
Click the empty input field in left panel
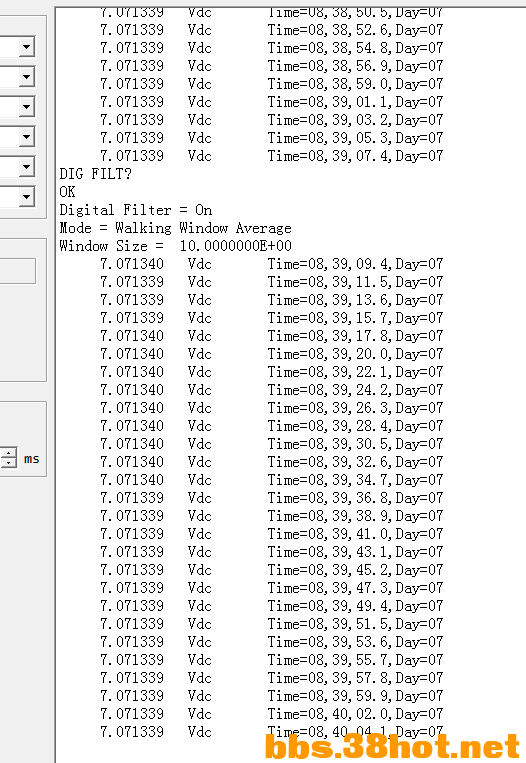click(x=17, y=271)
